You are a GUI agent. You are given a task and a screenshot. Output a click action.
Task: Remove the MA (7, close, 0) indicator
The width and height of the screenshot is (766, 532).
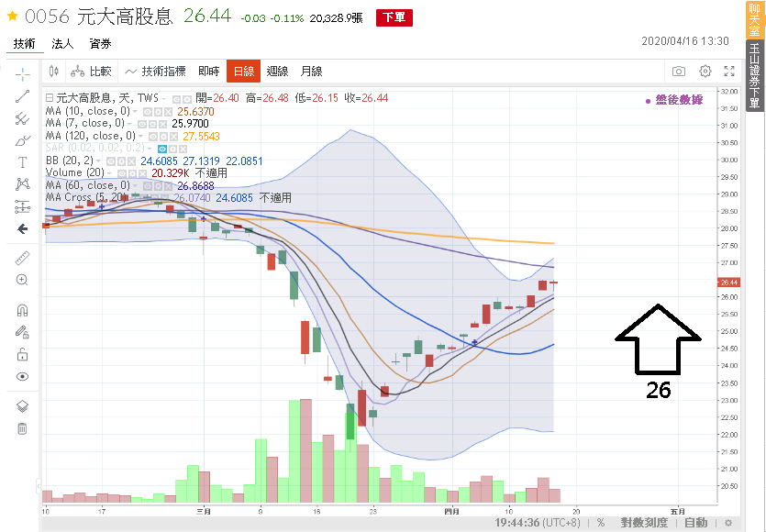162,125
